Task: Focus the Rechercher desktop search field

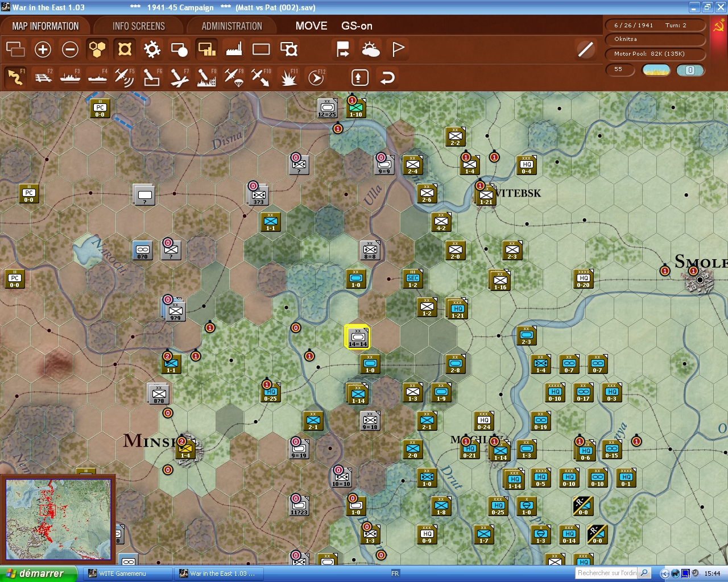Action: tap(607, 573)
